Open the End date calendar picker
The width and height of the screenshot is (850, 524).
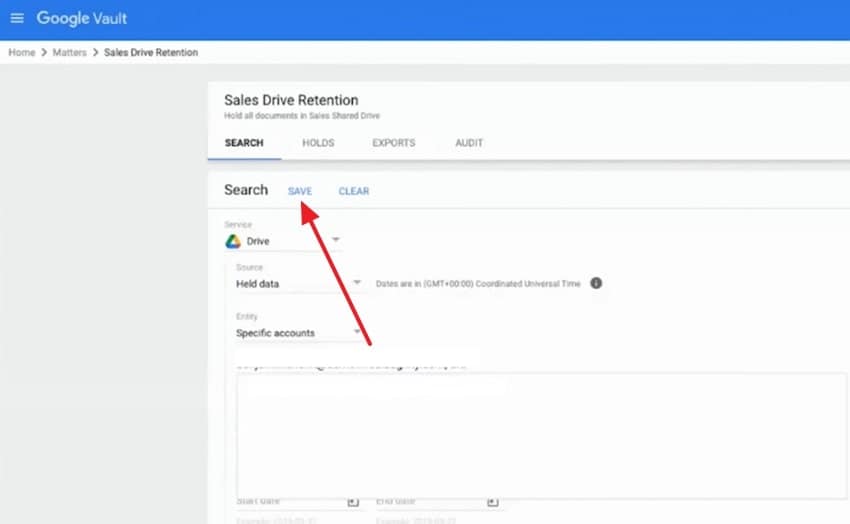click(x=492, y=501)
